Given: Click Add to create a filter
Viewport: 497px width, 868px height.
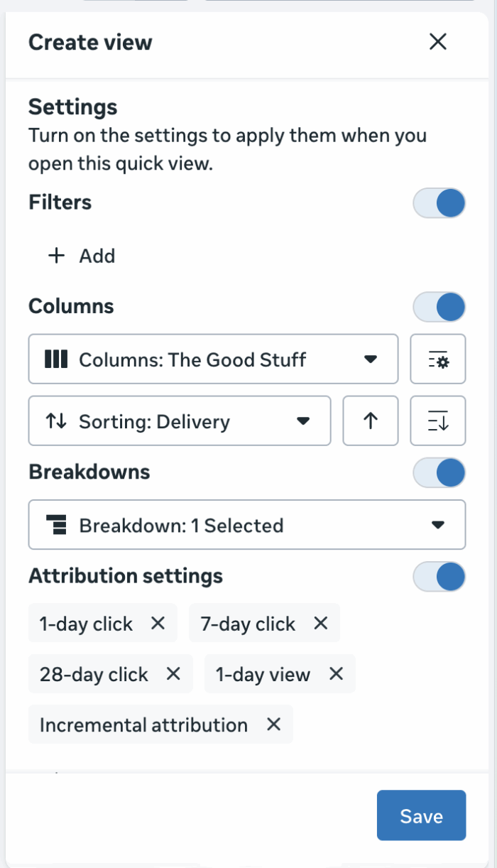Looking at the screenshot, I should click(82, 256).
